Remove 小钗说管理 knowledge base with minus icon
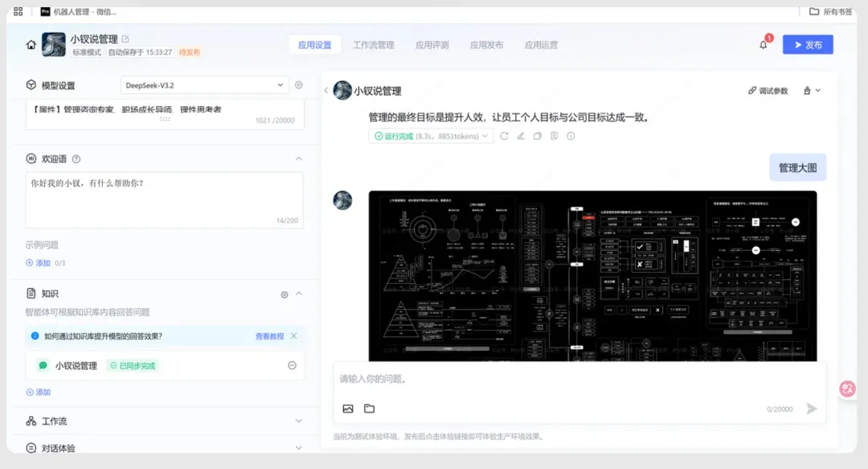The height and width of the screenshot is (469, 868). coord(292,366)
